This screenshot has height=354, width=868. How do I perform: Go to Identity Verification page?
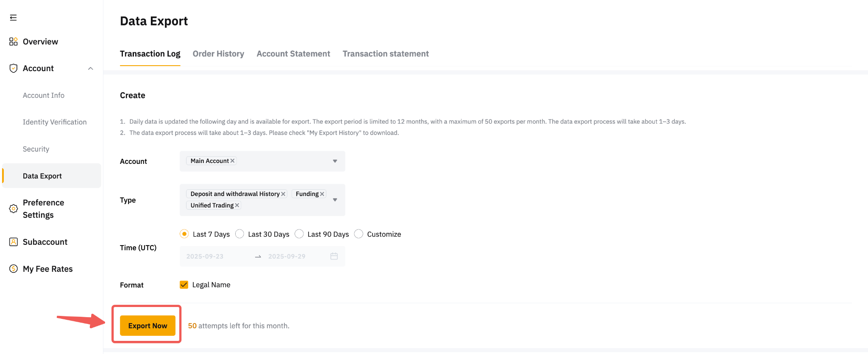(x=55, y=122)
